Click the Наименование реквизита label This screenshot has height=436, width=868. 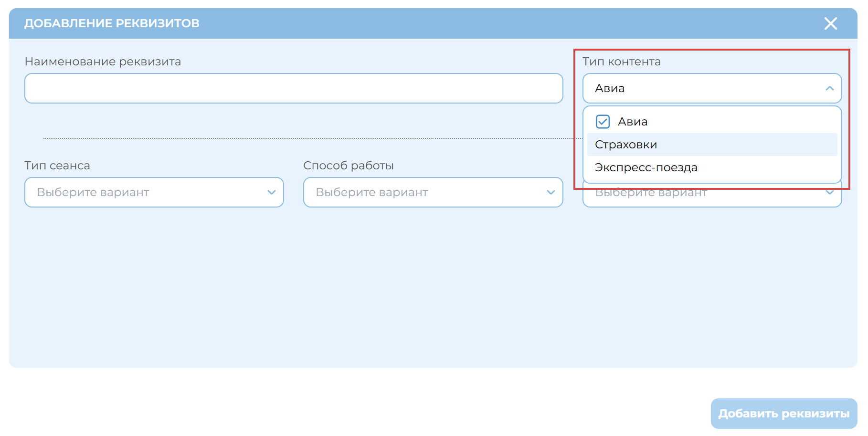tap(103, 62)
